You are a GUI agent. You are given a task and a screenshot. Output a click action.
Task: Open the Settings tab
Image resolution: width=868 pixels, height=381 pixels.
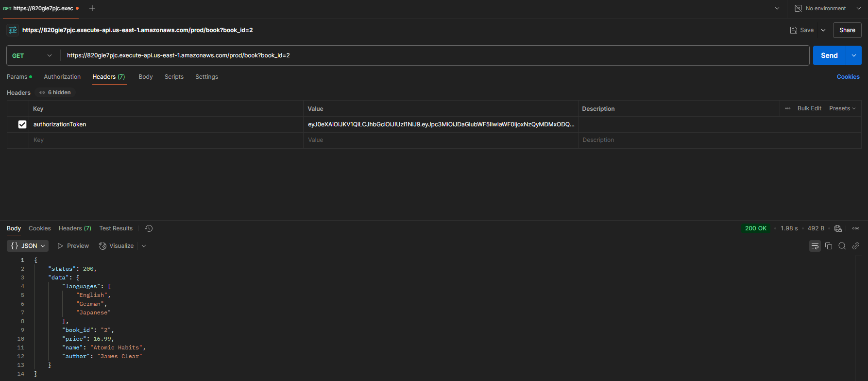[206, 77]
